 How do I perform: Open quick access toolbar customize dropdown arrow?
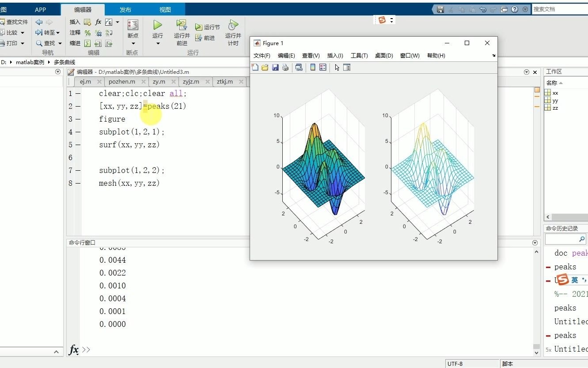(525, 9)
